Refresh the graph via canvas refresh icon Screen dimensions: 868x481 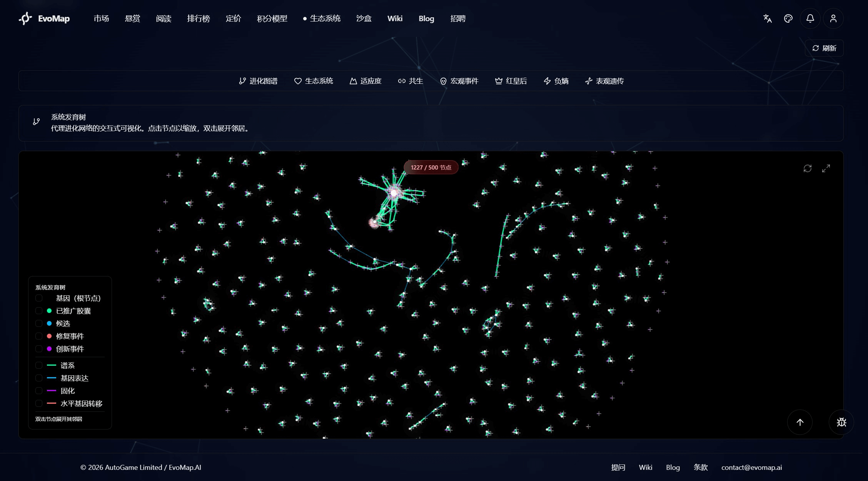point(807,168)
